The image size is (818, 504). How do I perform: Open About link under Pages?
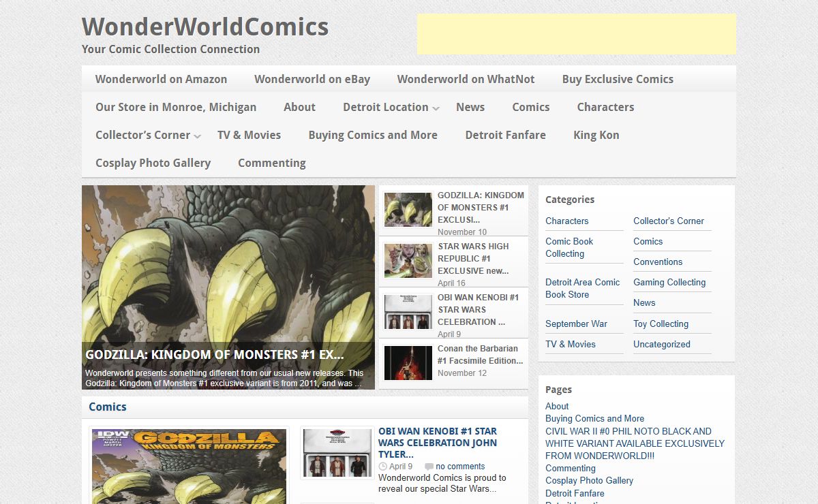click(x=557, y=406)
